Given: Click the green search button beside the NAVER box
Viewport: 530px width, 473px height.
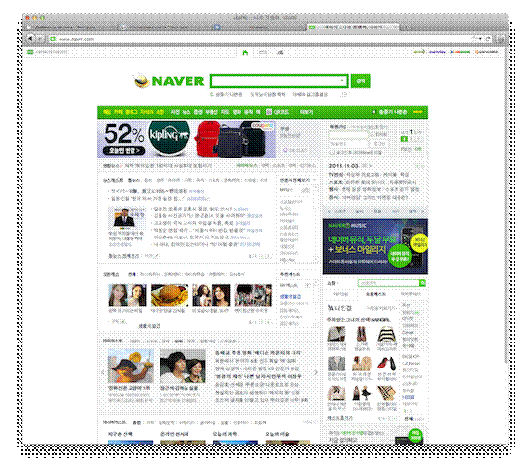Looking at the screenshot, I should [361, 81].
